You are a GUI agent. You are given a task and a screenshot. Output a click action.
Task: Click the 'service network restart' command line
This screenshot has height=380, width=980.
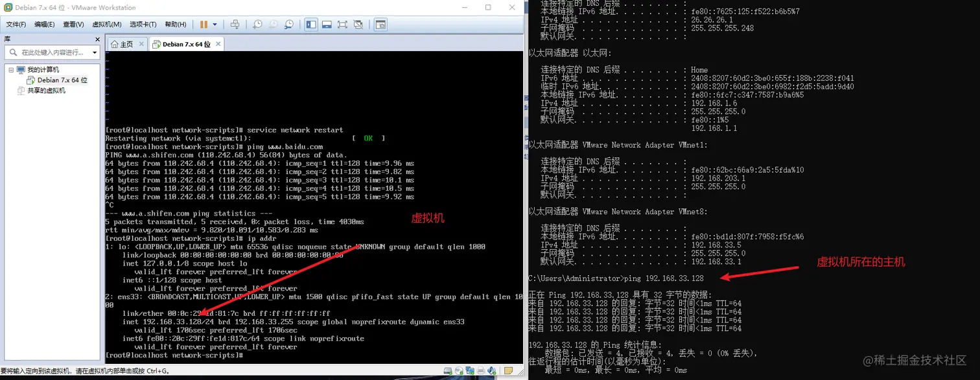(x=224, y=130)
